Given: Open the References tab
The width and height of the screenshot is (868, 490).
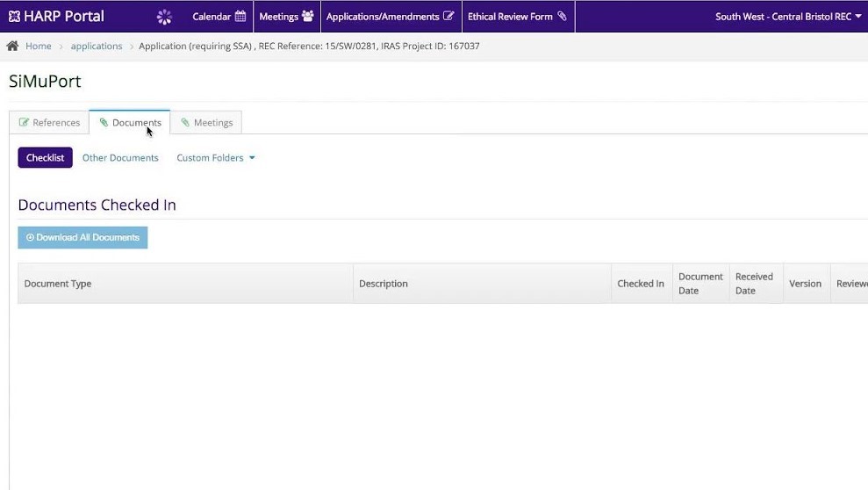Looking at the screenshot, I should [x=49, y=123].
